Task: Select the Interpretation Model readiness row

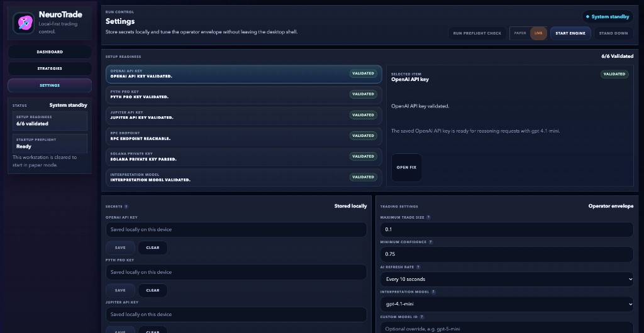Action: (x=244, y=178)
